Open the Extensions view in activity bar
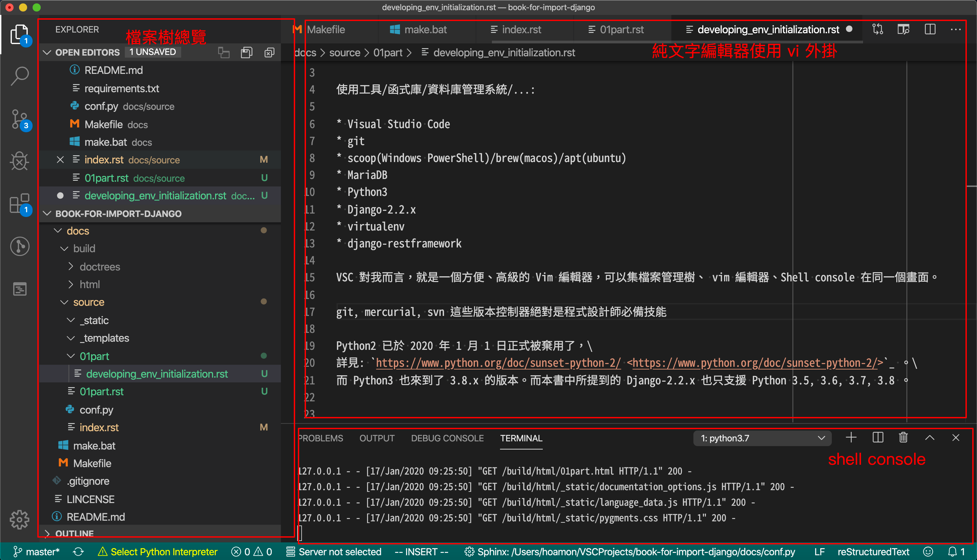The height and width of the screenshot is (560, 977). pos(19,204)
